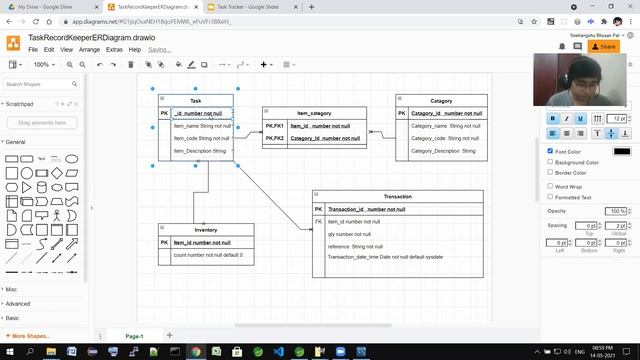The image size is (640, 360).
Task: Expand the Basic shapes section
Action: [11, 318]
